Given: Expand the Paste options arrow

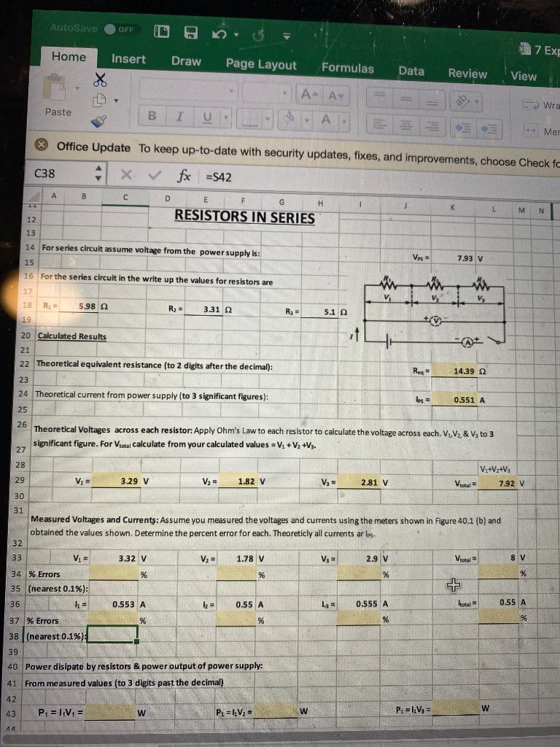Looking at the screenshot, I should (x=77, y=88).
